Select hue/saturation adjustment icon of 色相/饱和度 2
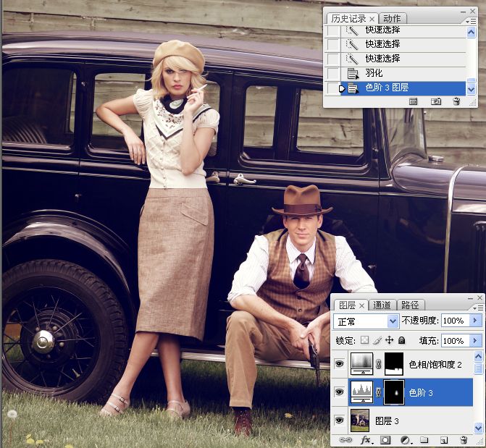Image resolution: width=486 pixels, height=448 pixels. pyautogui.click(x=361, y=364)
